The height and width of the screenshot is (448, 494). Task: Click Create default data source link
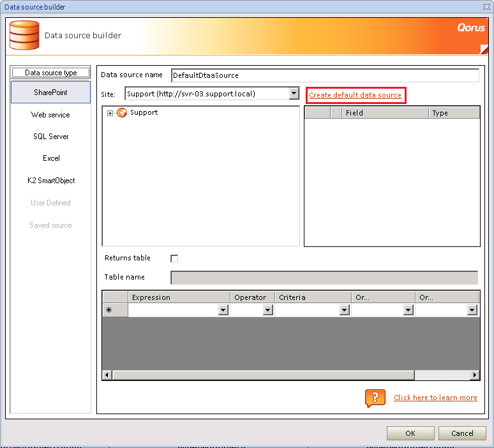[355, 95]
